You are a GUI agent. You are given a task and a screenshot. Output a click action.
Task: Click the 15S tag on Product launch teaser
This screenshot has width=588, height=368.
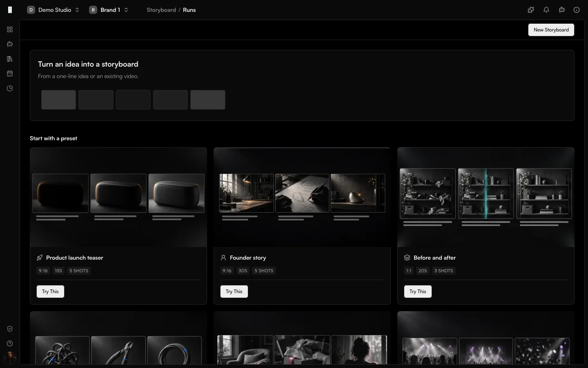[58, 271]
